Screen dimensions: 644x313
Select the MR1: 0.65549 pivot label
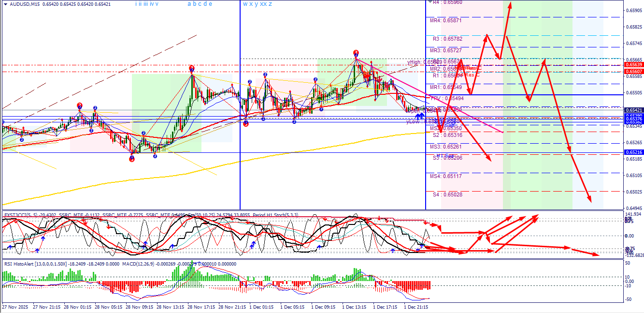click(445, 87)
